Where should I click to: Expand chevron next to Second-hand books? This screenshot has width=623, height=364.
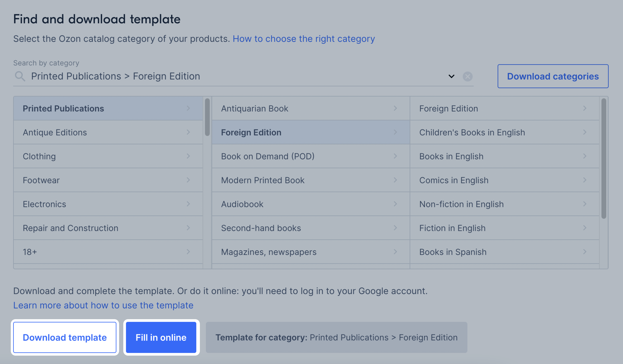click(x=395, y=228)
